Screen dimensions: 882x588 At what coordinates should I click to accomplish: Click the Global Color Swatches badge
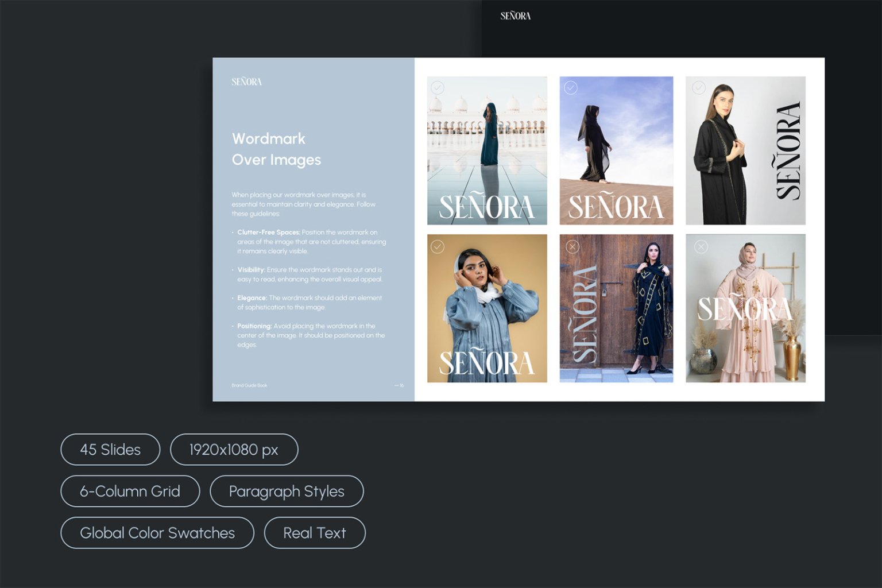157,533
